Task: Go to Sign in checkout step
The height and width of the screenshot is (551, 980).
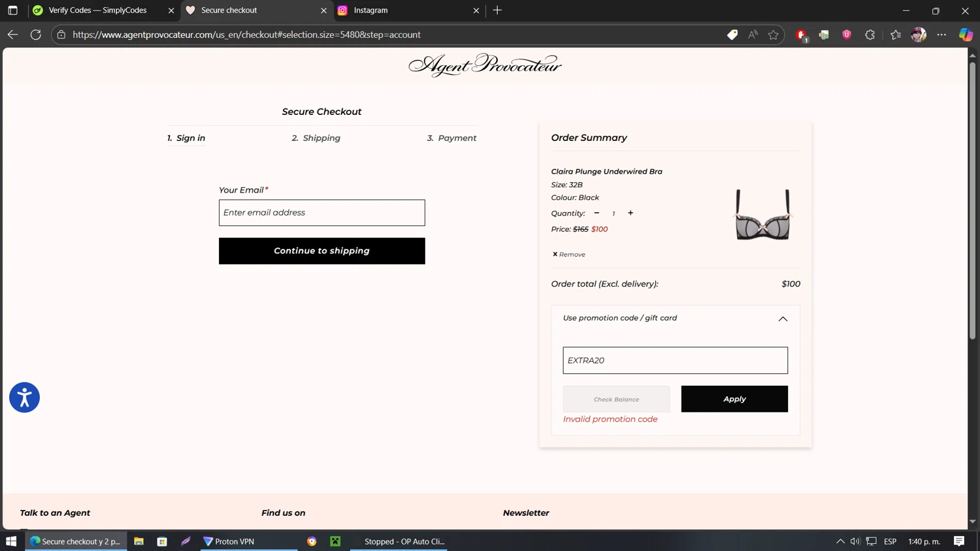Action: coord(186,138)
